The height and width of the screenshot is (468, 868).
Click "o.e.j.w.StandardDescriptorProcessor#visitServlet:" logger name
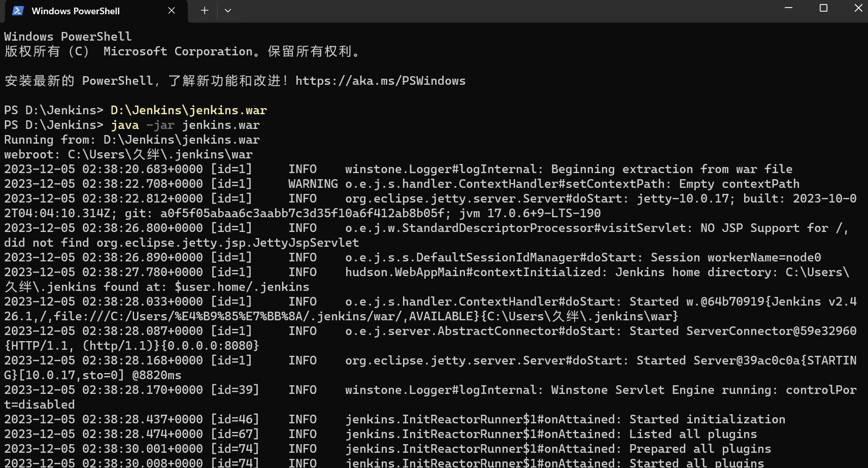click(519, 228)
